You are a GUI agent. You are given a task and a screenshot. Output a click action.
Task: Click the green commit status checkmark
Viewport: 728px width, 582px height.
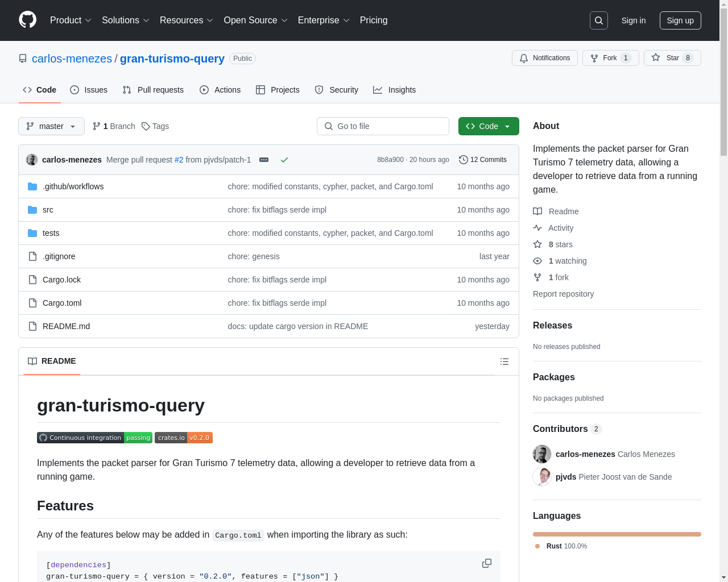[284, 160]
